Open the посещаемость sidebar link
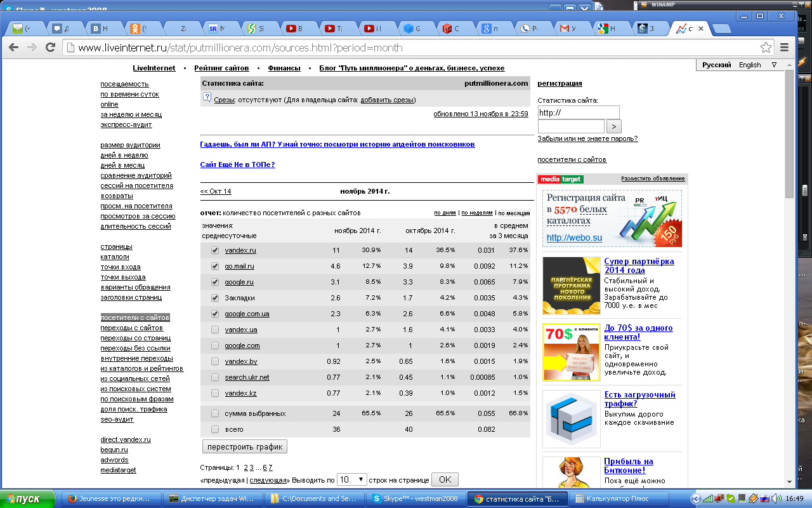Viewport: 812px width, 508px height. coord(124,84)
